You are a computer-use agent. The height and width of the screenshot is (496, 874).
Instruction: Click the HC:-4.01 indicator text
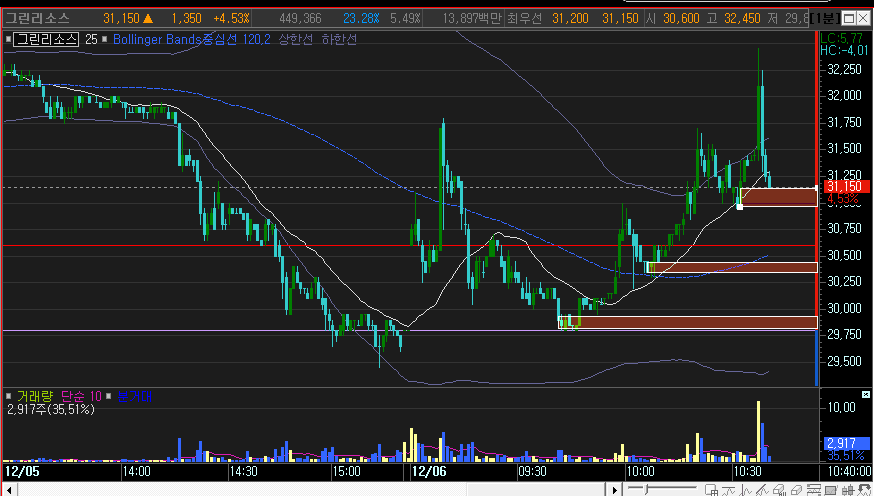tap(844, 50)
